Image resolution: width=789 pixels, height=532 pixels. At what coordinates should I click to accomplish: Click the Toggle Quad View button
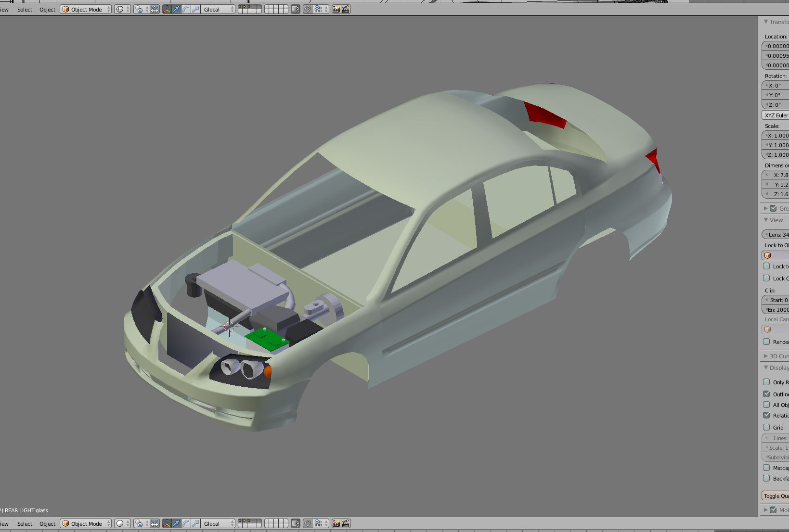[x=776, y=495]
